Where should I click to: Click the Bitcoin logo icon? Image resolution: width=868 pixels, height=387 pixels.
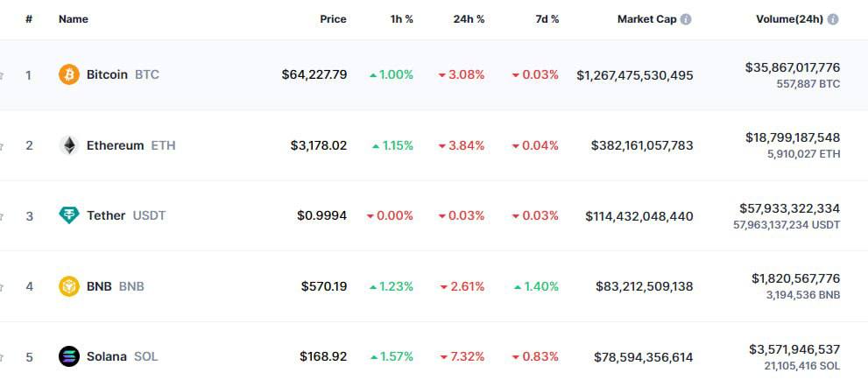tap(68, 75)
